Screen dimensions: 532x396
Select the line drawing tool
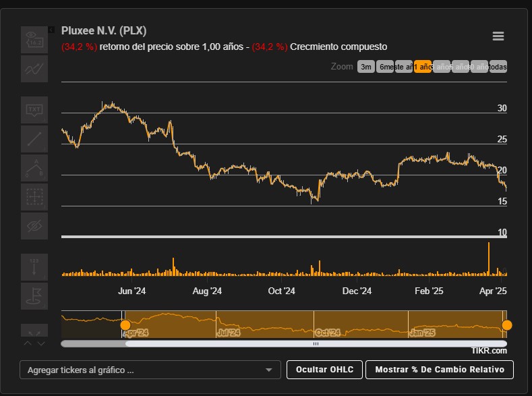pos(34,139)
